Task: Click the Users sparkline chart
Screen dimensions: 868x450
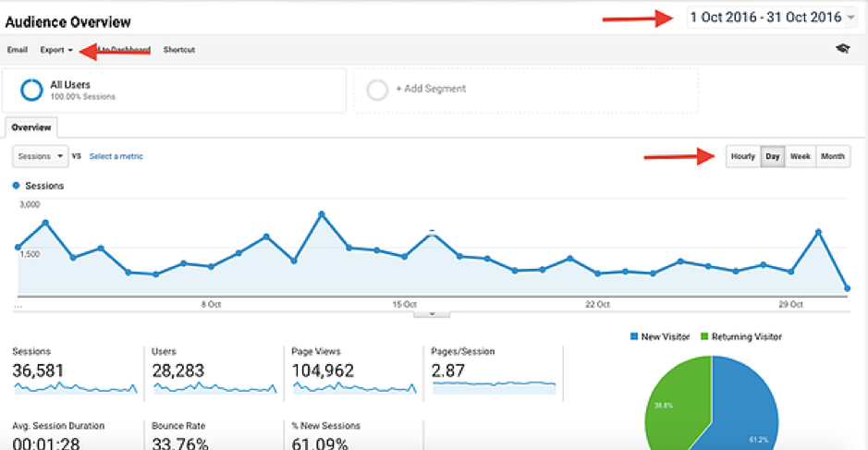Action: point(214,387)
